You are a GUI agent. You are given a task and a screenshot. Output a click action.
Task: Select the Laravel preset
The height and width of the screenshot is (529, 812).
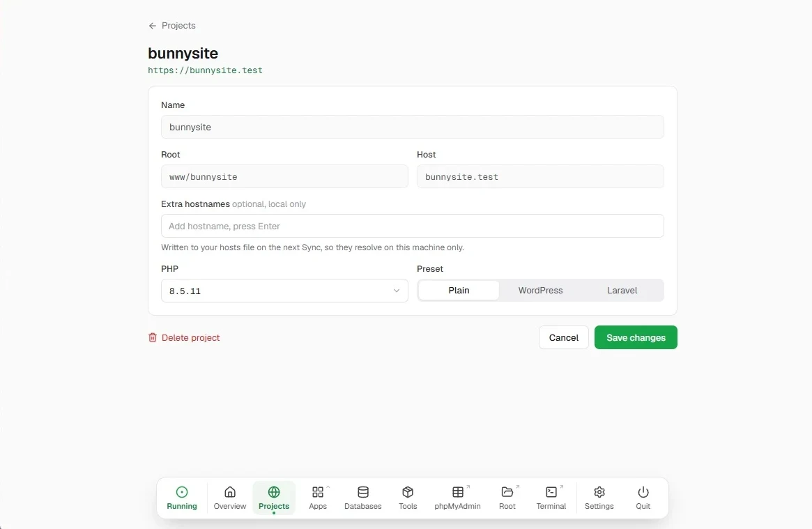622,291
